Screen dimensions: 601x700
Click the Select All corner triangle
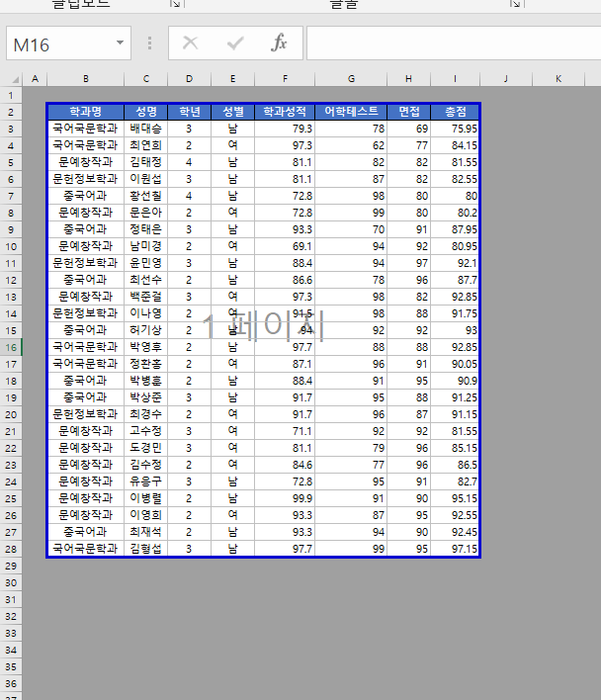point(13,79)
